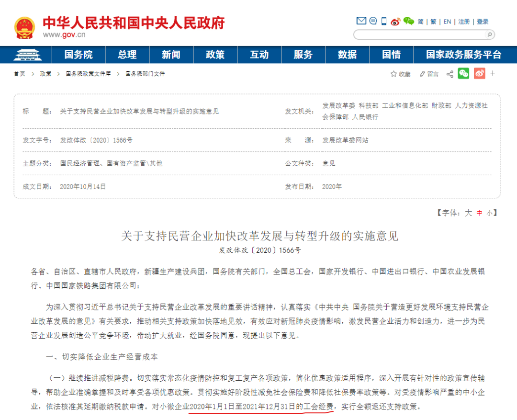517x420 pixels.
Task: Click the 注册 register link
Action: [464, 22]
